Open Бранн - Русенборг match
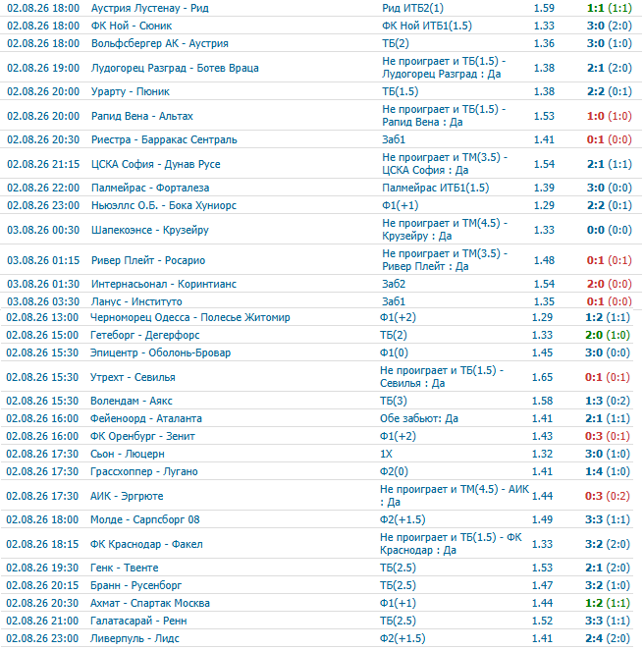 pos(135,586)
